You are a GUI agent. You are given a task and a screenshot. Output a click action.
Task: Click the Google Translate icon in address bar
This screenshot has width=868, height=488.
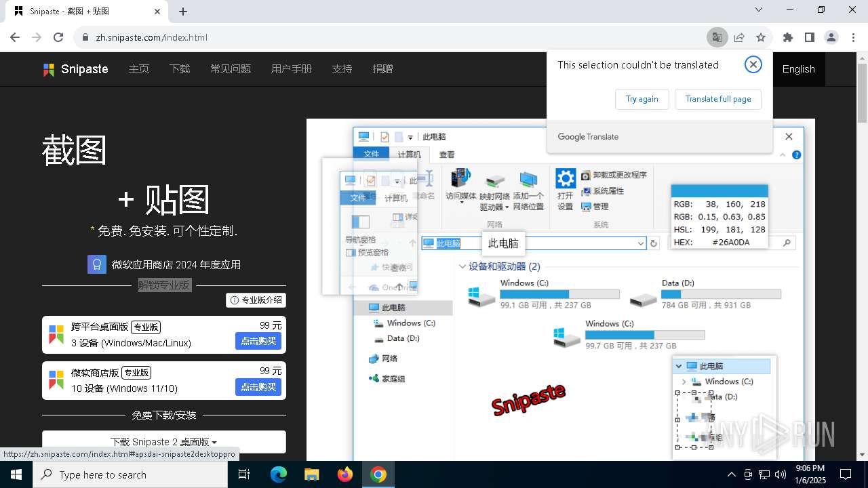(x=717, y=37)
